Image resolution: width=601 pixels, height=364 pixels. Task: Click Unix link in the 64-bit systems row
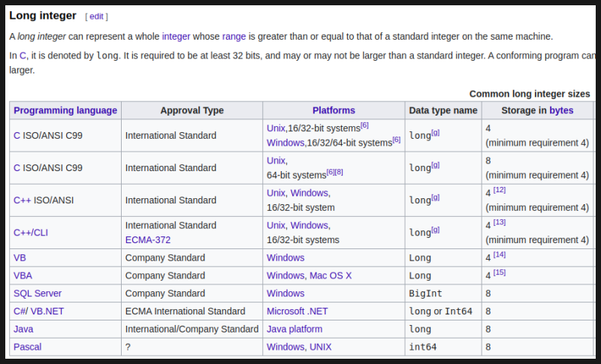(x=276, y=161)
